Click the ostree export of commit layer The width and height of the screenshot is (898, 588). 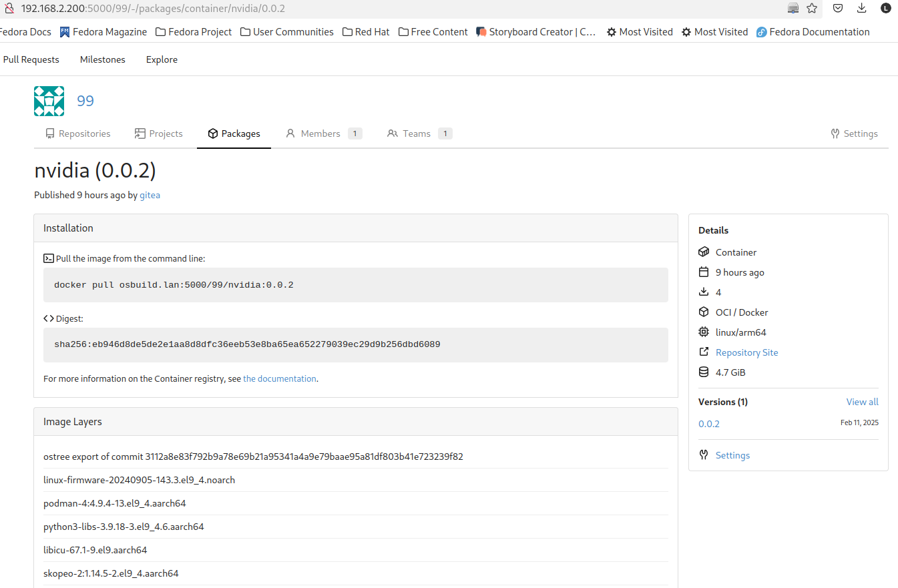pyautogui.click(x=356, y=457)
